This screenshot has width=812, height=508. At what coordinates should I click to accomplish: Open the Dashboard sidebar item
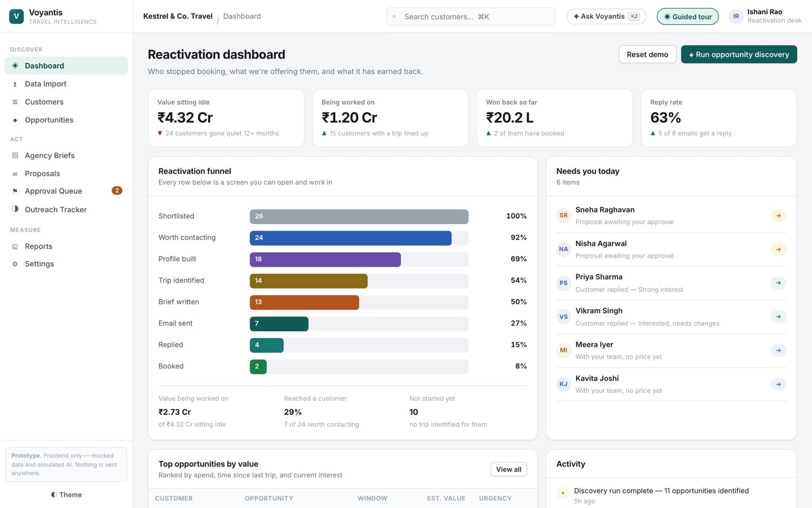click(x=66, y=66)
